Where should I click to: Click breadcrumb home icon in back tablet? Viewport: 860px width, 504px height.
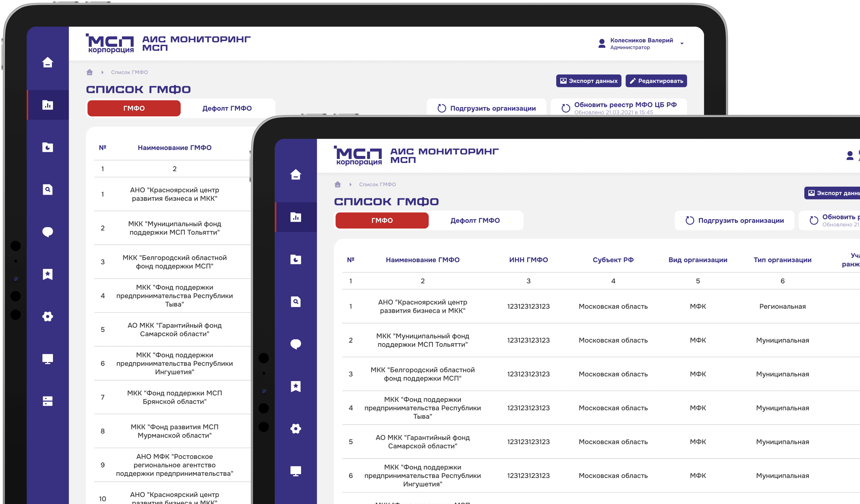point(89,72)
